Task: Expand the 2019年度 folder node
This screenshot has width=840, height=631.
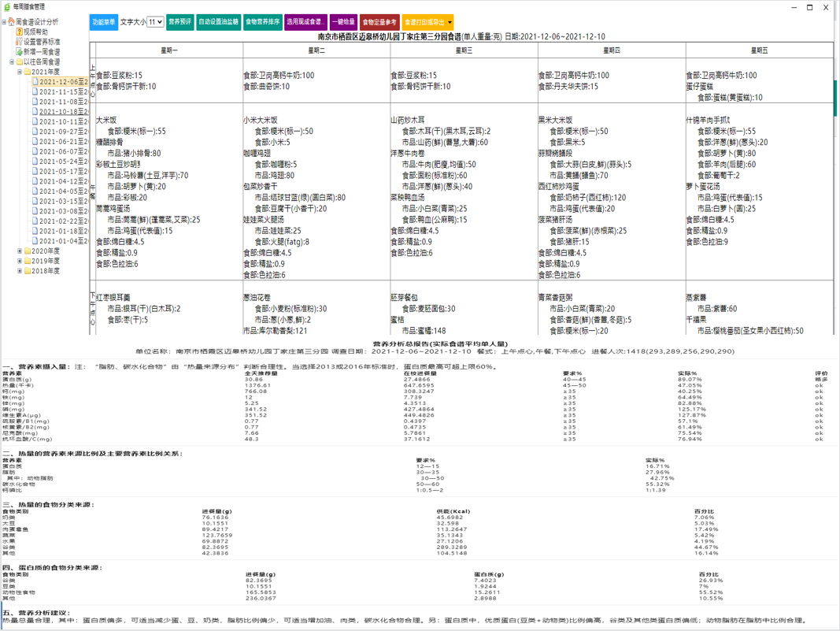Action: 20,262
